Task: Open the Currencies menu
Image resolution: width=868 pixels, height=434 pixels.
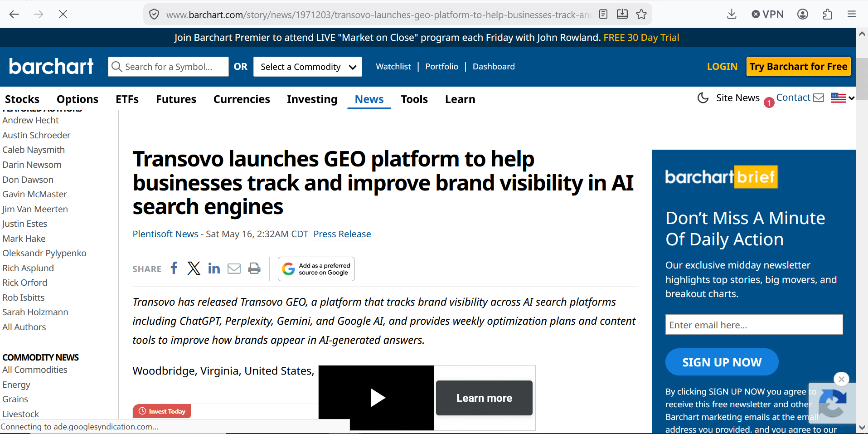Action: [x=242, y=99]
